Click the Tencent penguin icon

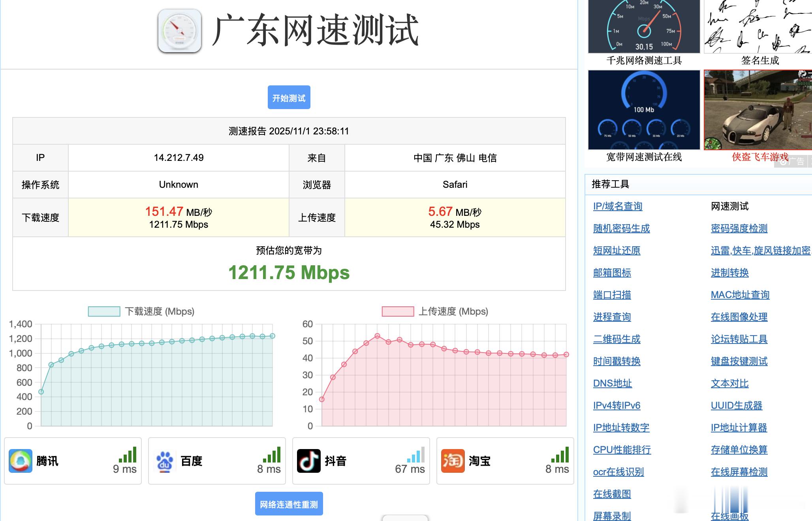pyautogui.click(x=21, y=461)
